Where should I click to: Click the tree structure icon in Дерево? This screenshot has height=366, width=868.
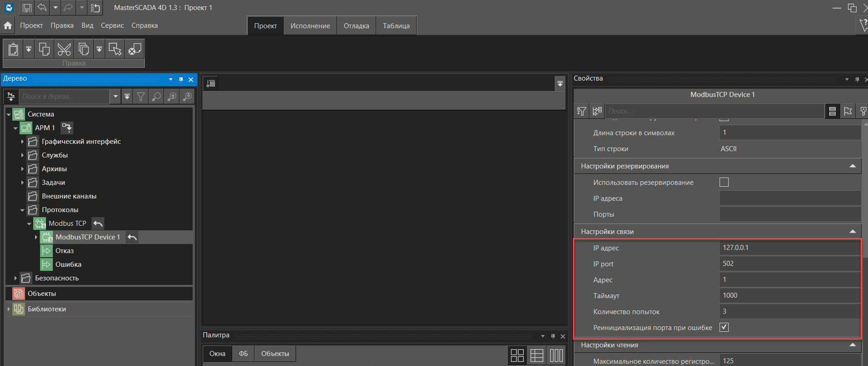point(11,97)
